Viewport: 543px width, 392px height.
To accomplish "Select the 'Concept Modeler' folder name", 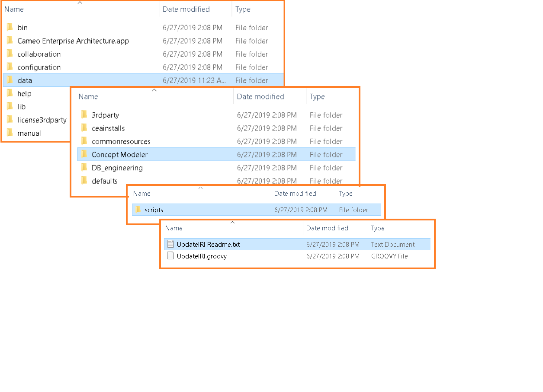I will [x=120, y=154].
